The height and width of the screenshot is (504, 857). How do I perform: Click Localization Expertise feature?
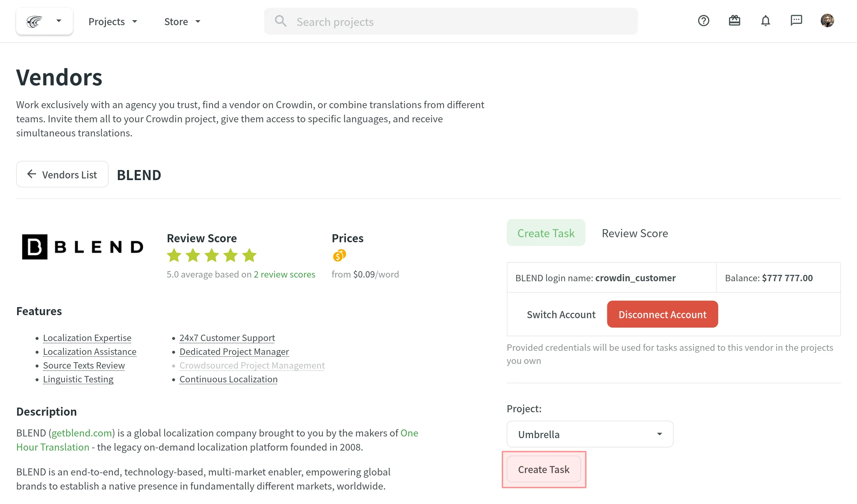tap(87, 338)
